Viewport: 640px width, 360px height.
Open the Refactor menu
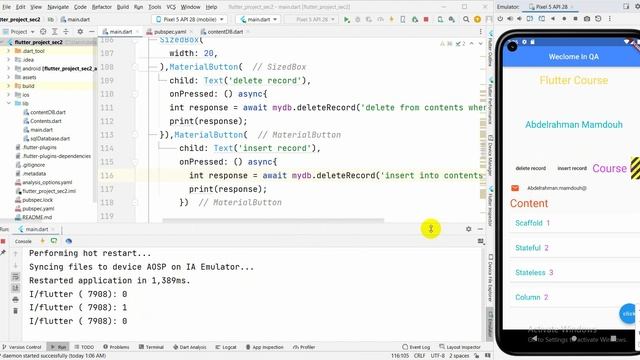(x=101, y=7)
